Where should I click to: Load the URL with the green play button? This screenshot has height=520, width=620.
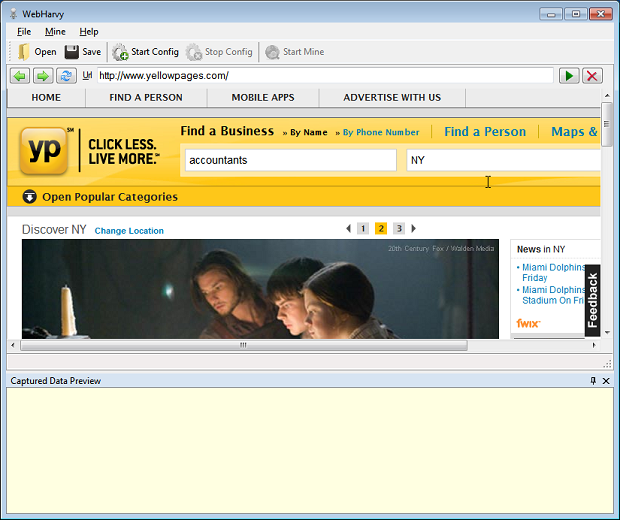click(x=569, y=76)
